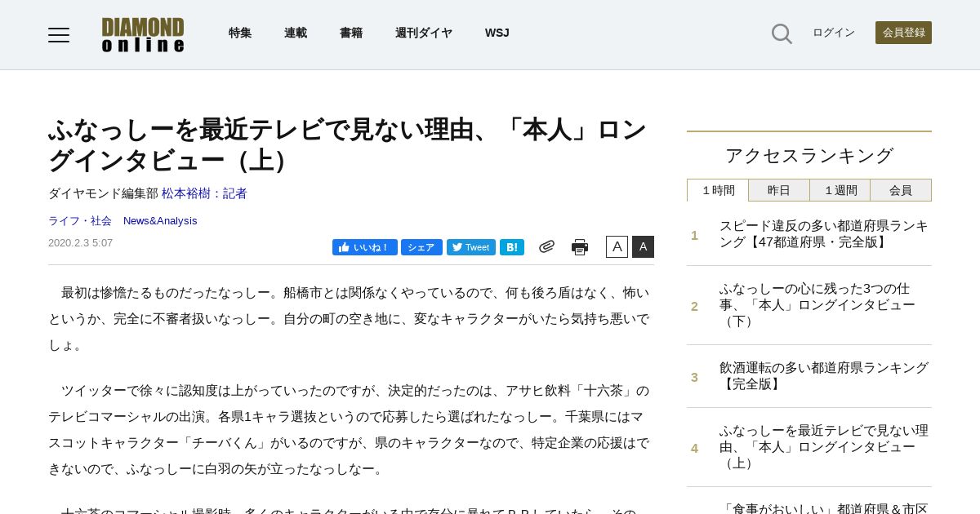Click the Facebook シェア button
This screenshot has height=514, width=980.
tap(421, 247)
